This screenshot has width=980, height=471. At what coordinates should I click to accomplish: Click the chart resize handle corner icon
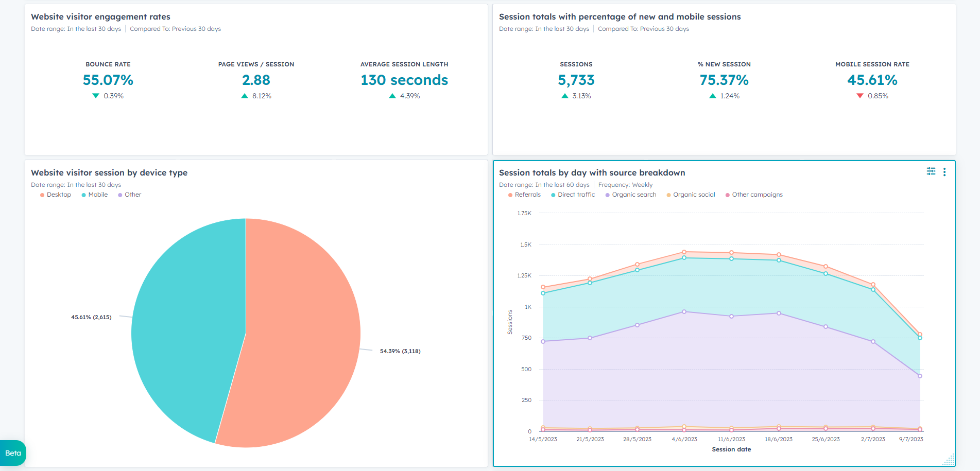(949, 460)
